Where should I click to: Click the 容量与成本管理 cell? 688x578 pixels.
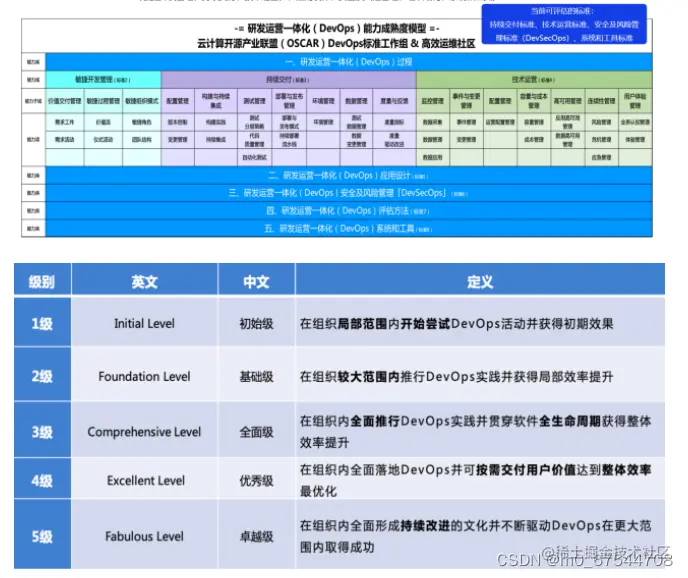pyautogui.click(x=534, y=101)
